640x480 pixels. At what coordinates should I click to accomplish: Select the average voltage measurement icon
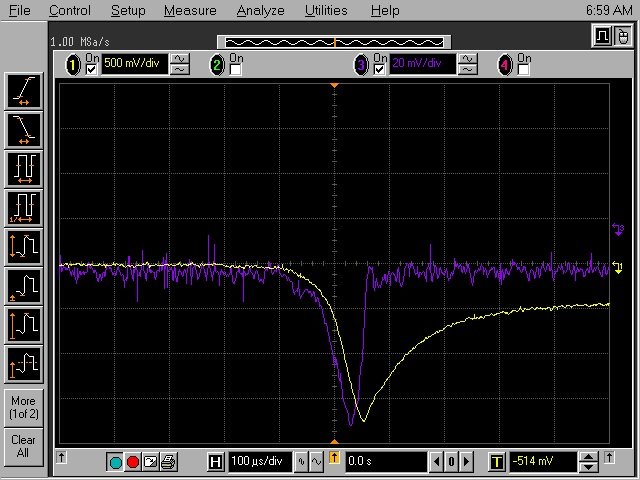pos(24,365)
